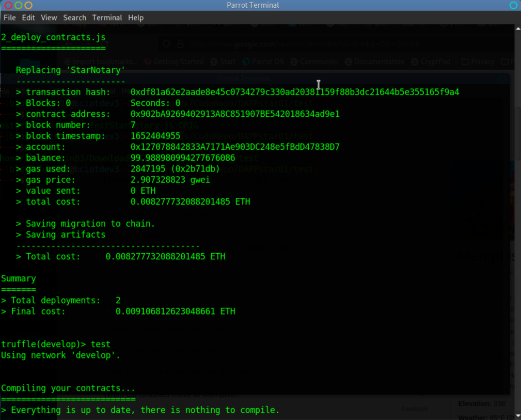Click the 'Seconds: 0' text
The width and height of the screenshot is (521, 420).
point(155,103)
